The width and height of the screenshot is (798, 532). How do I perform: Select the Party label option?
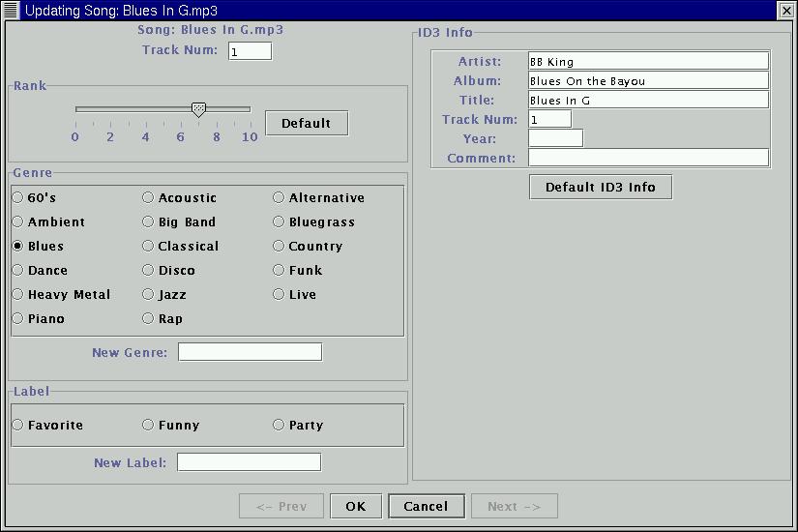point(279,425)
